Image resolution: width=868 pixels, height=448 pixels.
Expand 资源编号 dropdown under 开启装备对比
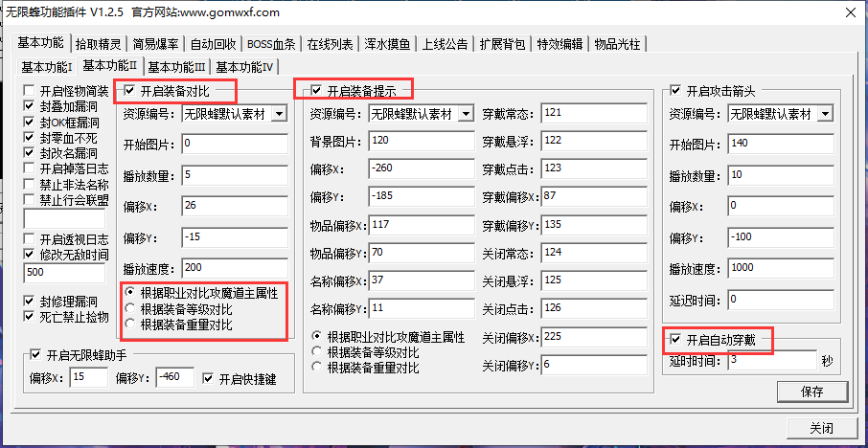pyautogui.click(x=279, y=115)
